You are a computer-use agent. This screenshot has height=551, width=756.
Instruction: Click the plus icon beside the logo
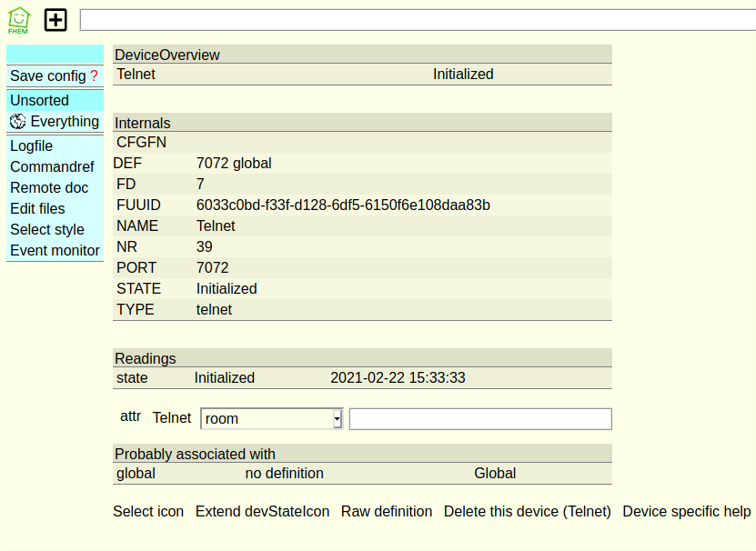(55, 20)
